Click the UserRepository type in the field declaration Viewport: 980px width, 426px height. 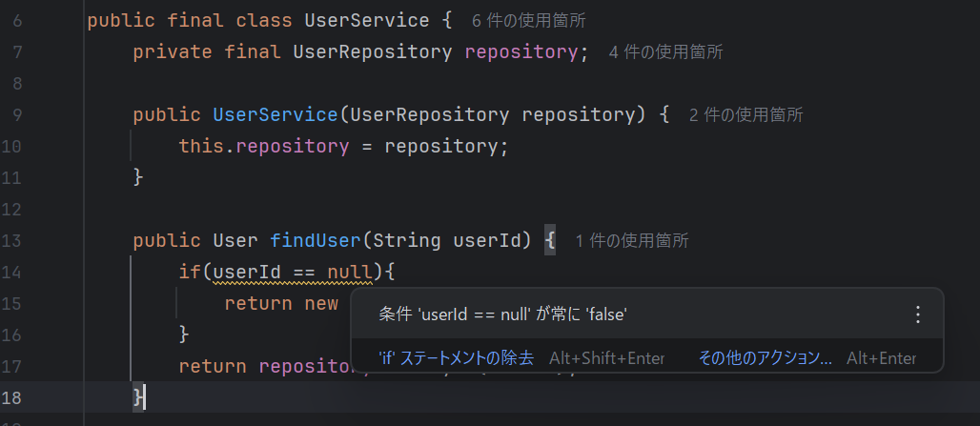tap(373, 52)
